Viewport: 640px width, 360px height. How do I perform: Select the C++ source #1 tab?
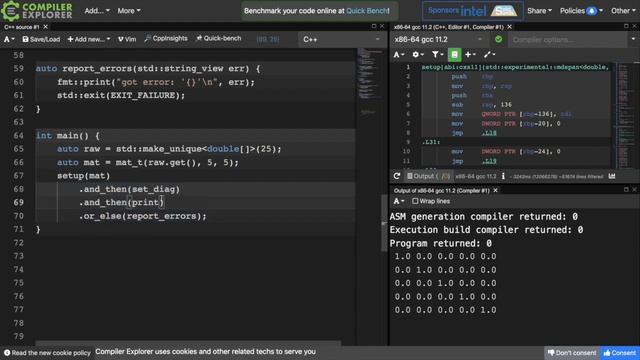point(22,27)
